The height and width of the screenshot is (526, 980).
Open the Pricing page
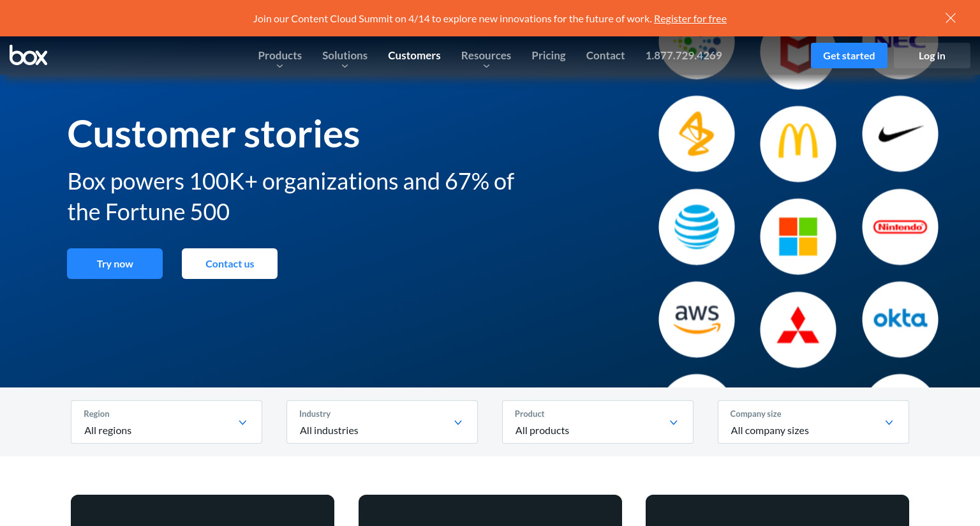point(549,56)
